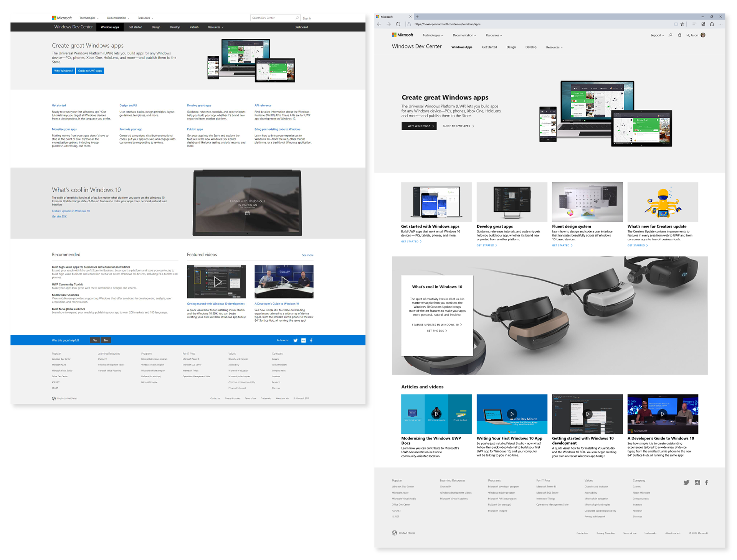Close the Microsoft browser tab
This screenshot has width=737, height=560.
point(410,17)
